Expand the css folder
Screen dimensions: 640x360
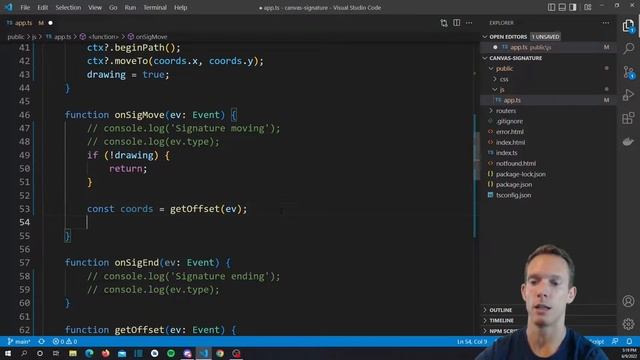504,79
